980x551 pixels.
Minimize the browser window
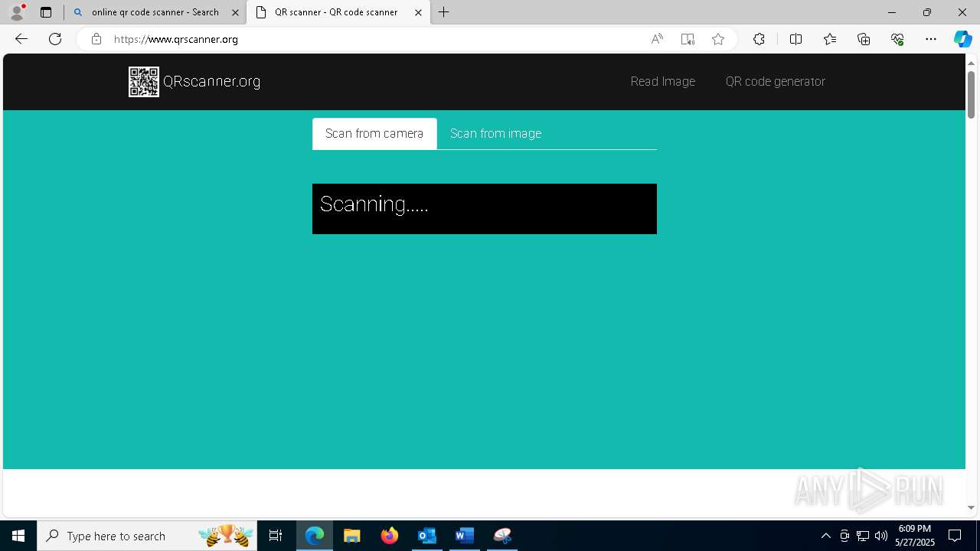[892, 12]
